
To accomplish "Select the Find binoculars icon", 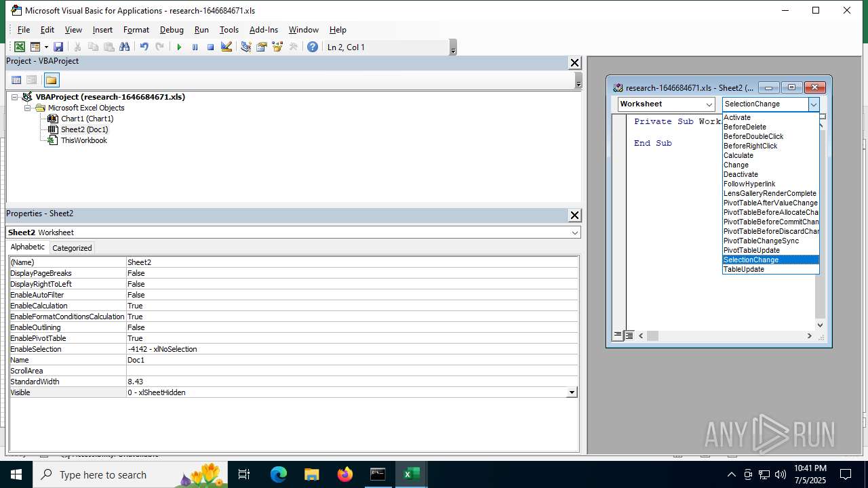I will [x=124, y=47].
